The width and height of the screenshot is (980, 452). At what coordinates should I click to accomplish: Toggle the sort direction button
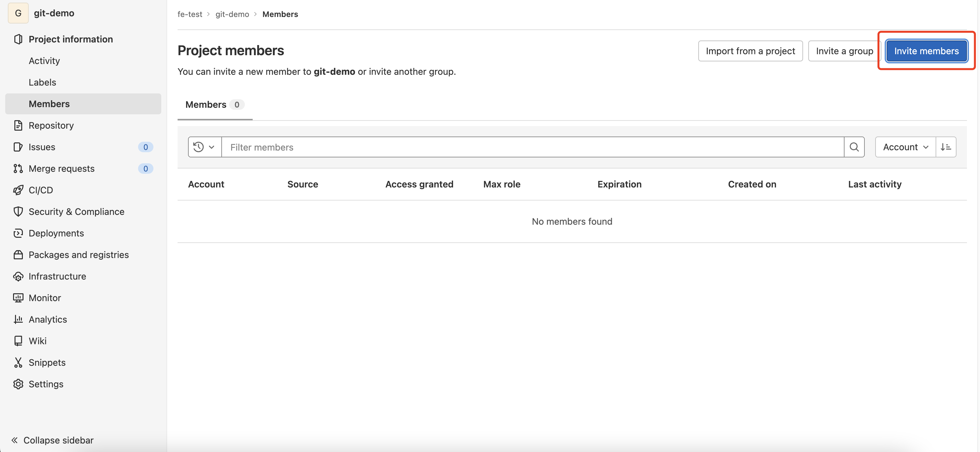tap(946, 147)
